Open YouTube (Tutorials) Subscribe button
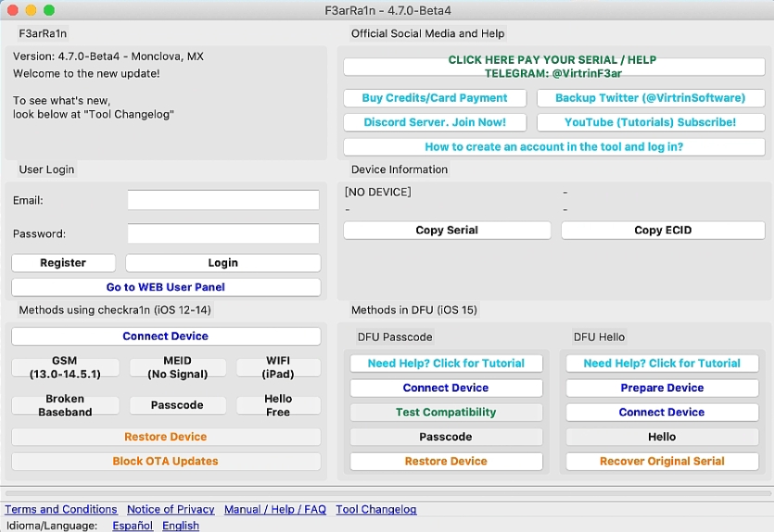 coord(651,122)
